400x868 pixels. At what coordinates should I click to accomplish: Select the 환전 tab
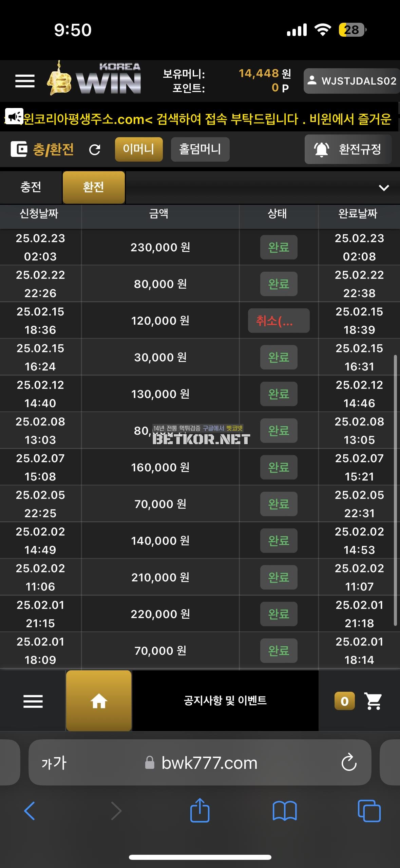click(94, 187)
